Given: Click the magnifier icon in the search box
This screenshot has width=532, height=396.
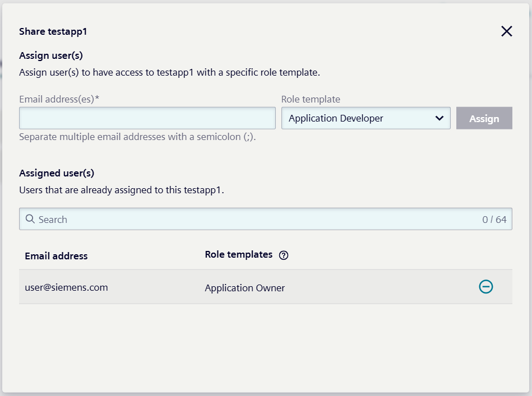Looking at the screenshot, I should coord(30,219).
